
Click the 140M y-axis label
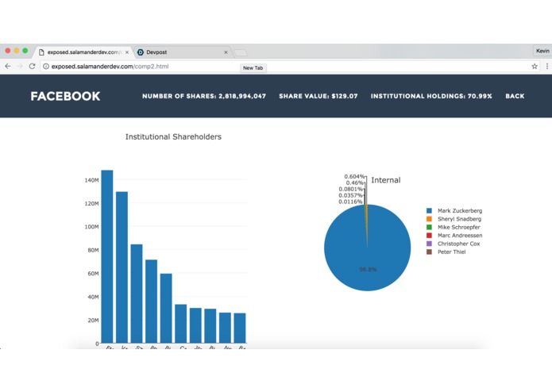coord(91,180)
